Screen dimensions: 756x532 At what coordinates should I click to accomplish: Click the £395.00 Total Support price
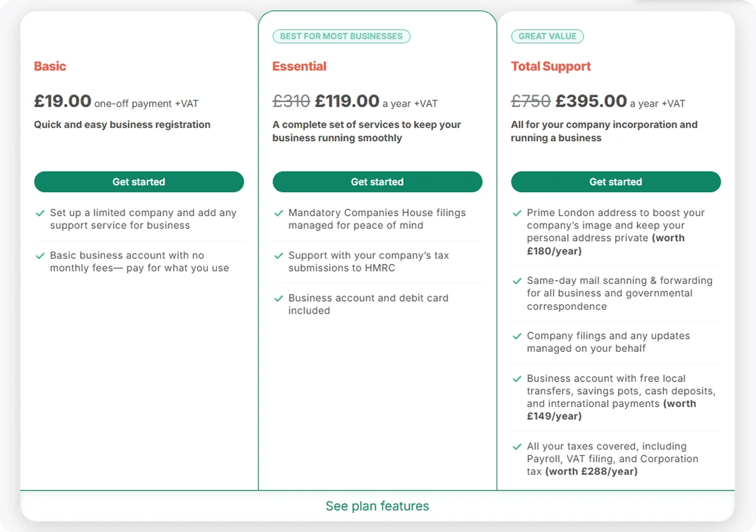click(x=591, y=101)
